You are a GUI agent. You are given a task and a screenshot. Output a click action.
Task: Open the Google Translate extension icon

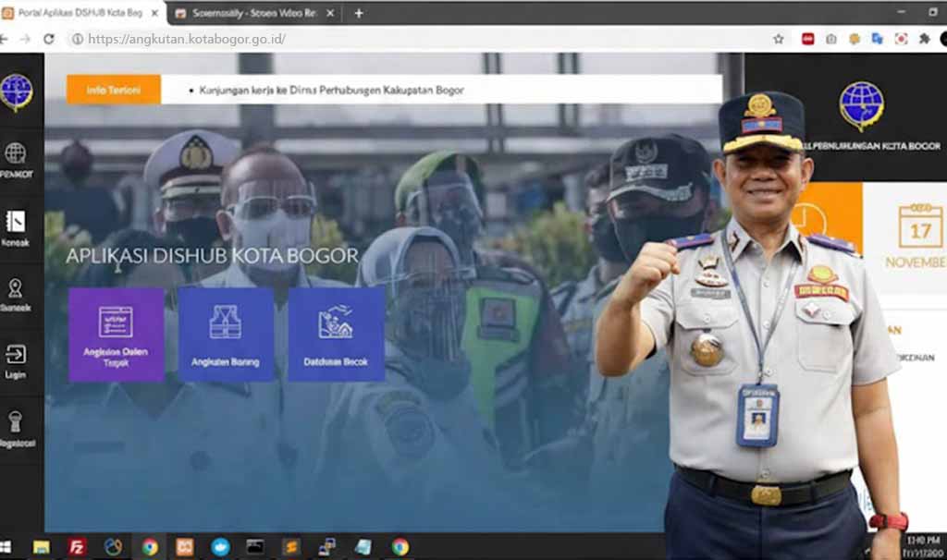876,39
